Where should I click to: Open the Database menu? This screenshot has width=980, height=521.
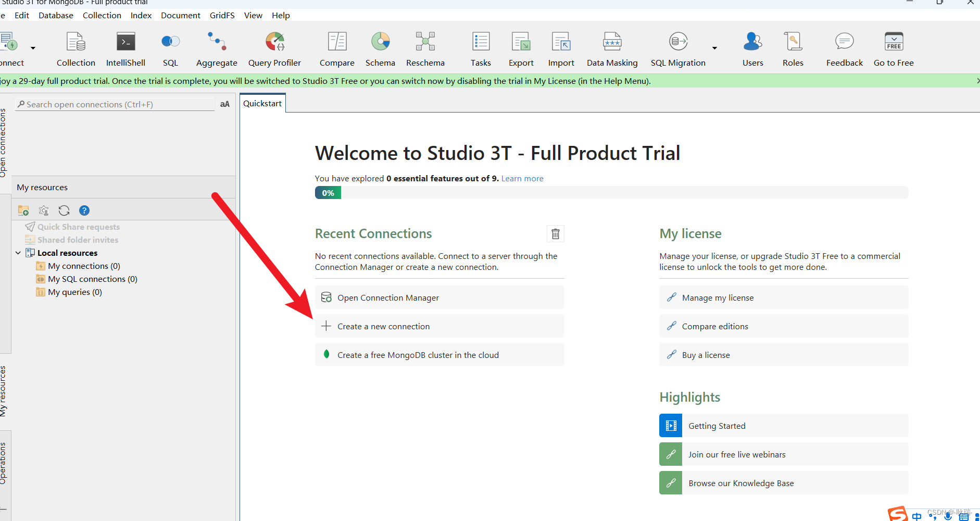(x=56, y=15)
